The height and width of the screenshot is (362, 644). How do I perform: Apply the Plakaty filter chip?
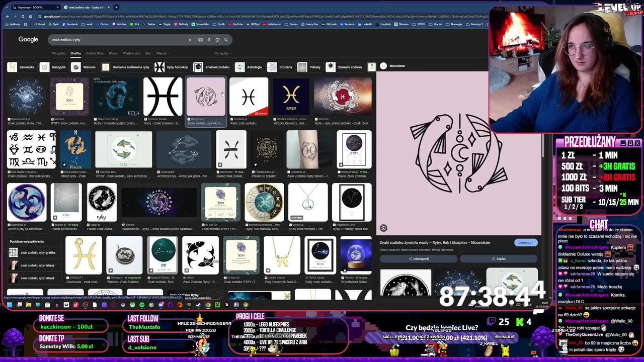pyautogui.click(x=309, y=67)
